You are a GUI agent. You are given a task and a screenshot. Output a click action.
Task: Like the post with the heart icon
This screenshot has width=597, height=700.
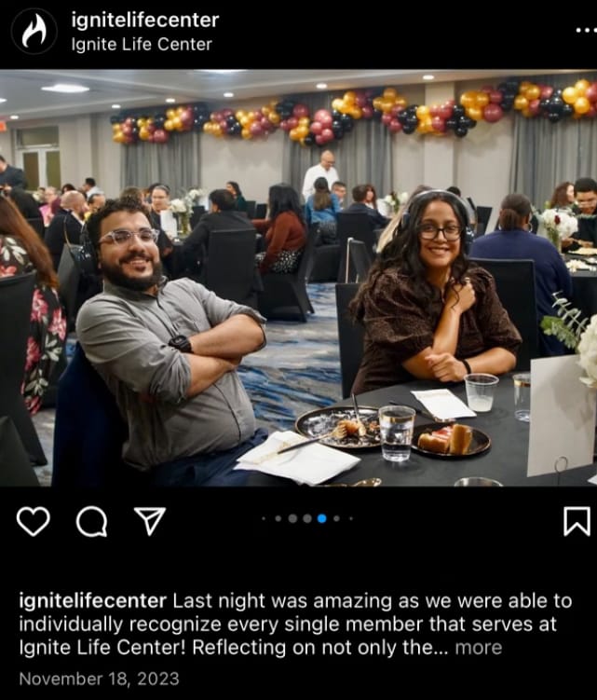point(33,521)
